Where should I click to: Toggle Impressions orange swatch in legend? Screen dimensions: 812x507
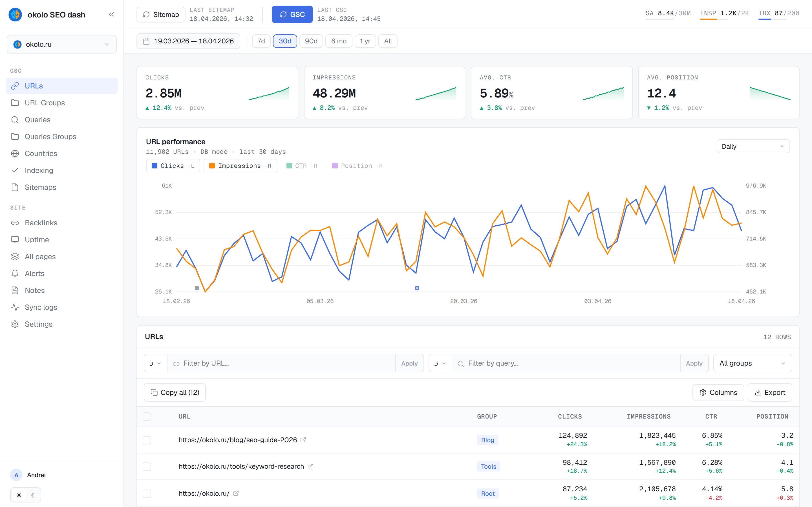click(212, 166)
